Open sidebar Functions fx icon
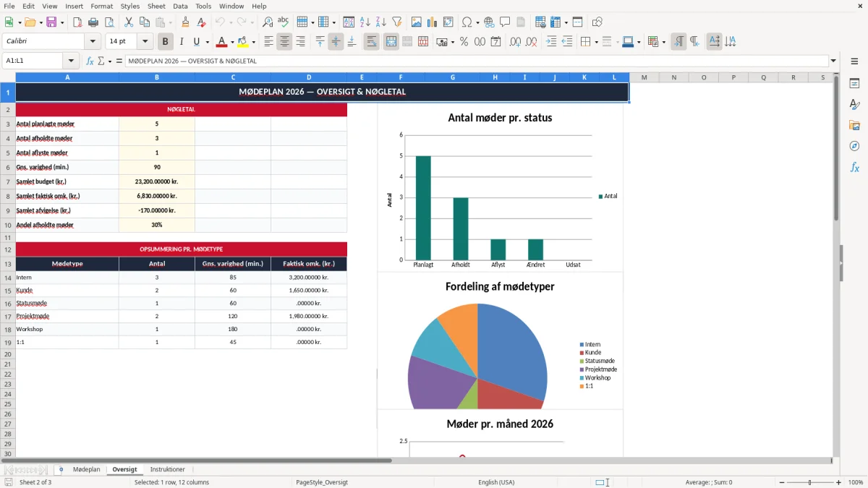 (854, 168)
